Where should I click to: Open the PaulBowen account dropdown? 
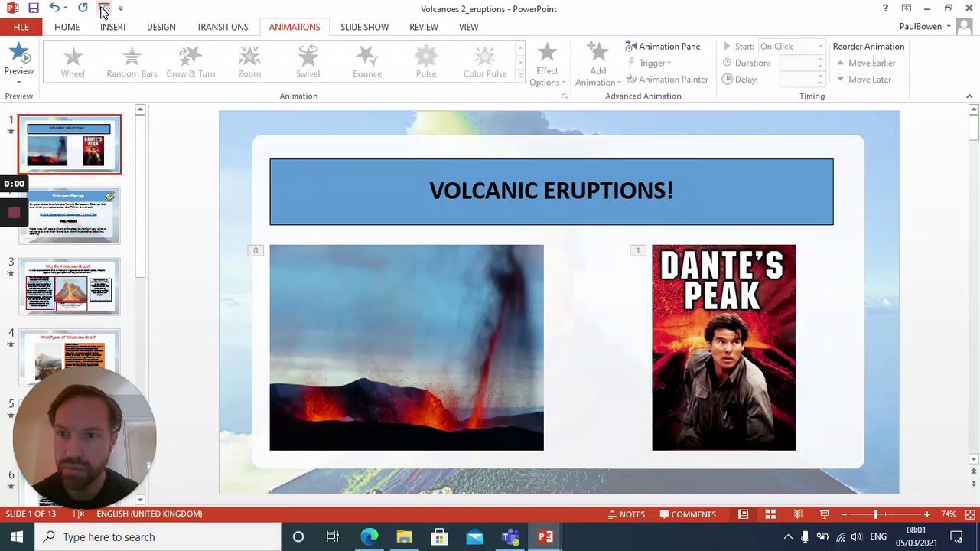[925, 27]
